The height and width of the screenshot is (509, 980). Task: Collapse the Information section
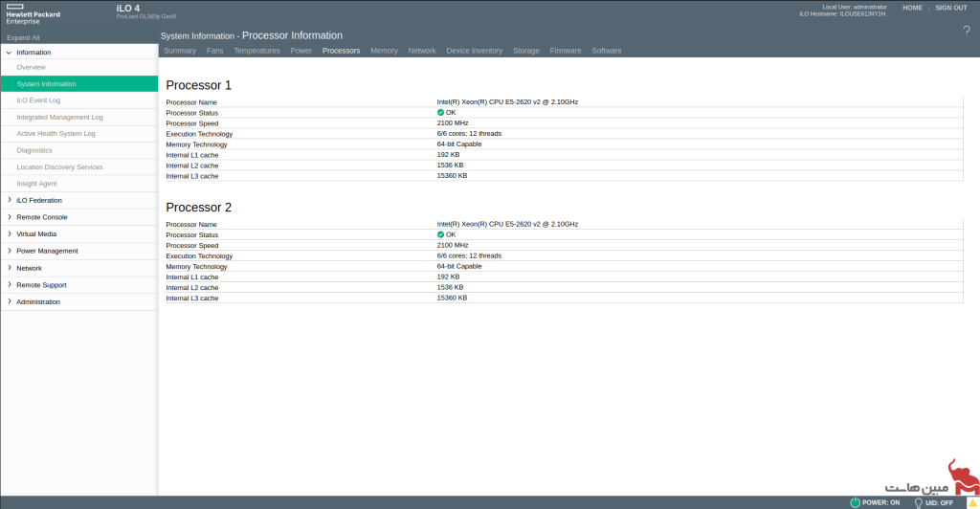coord(9,53)
